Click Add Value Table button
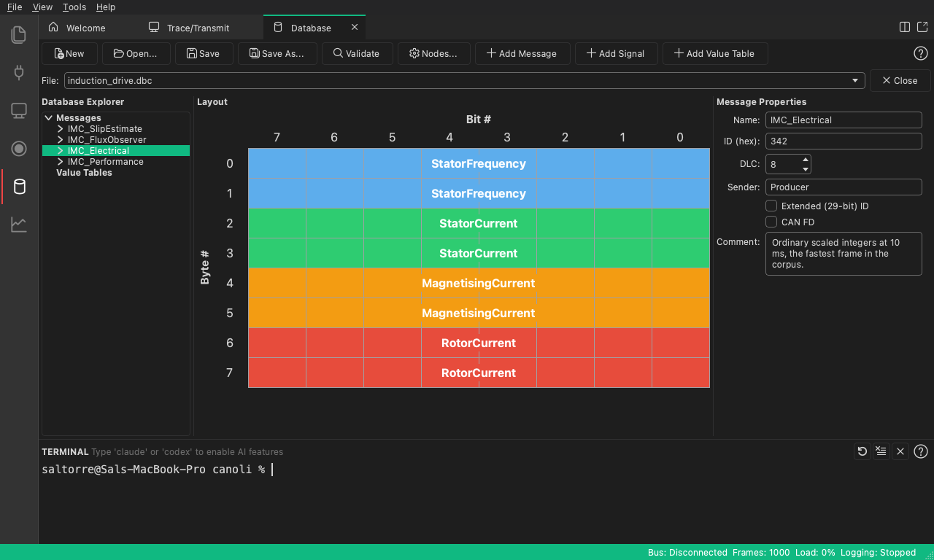This screenshot has width=934, height=560. 715,53
